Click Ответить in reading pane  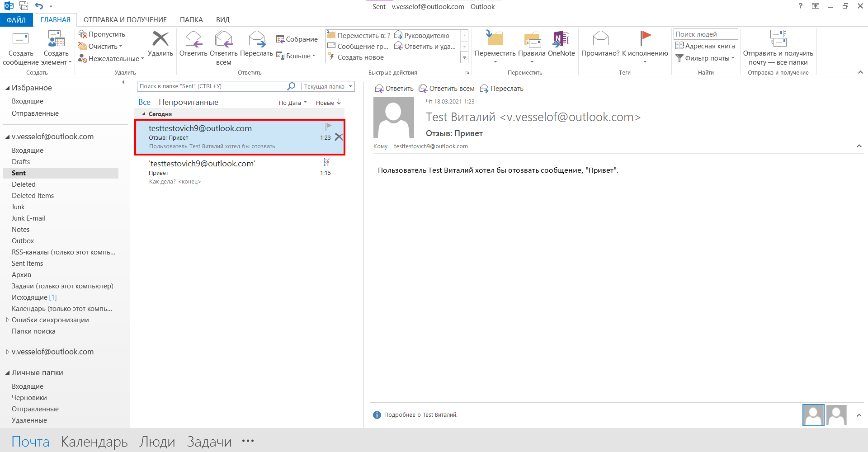pyautogui.click(x=394, y=89)
